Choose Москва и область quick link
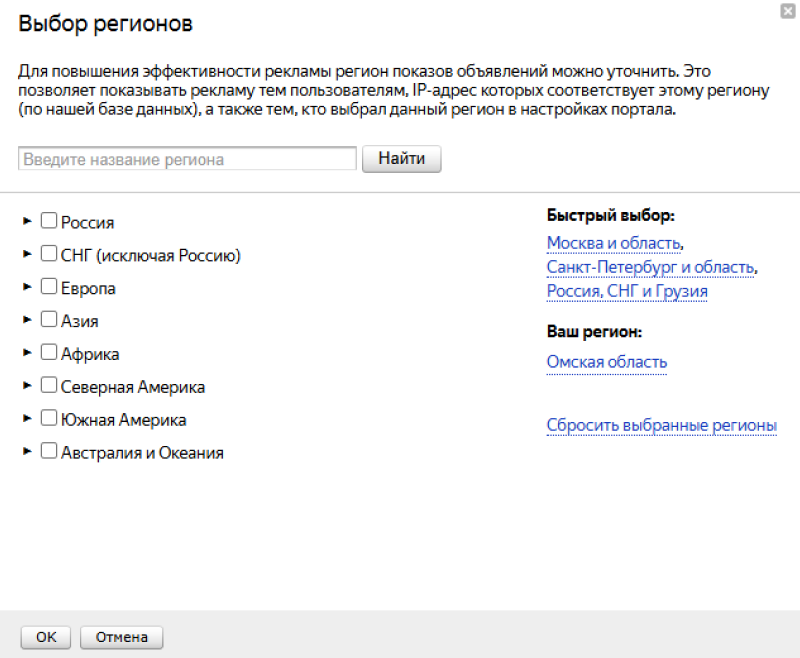This screenshot has width=800, height=658. (x=614, y=243)
